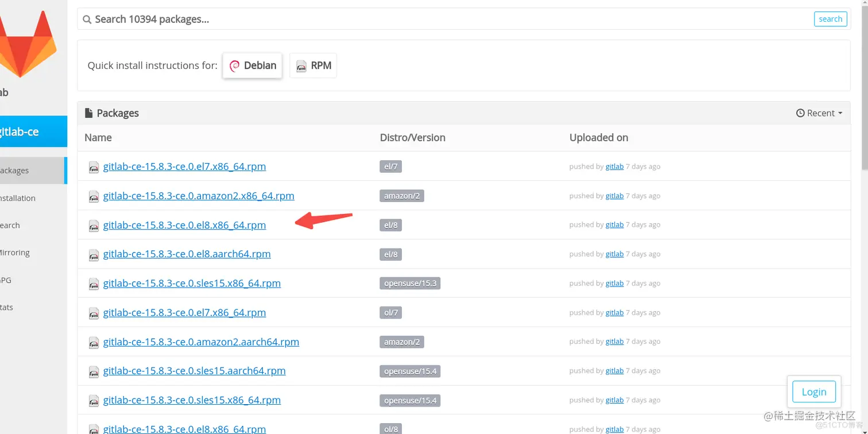868x434 pixels.
Task: Open gitlab-ce-15.8.3-ce.0.amazon2.x86_64.rpm link
Action: [199, 196]
